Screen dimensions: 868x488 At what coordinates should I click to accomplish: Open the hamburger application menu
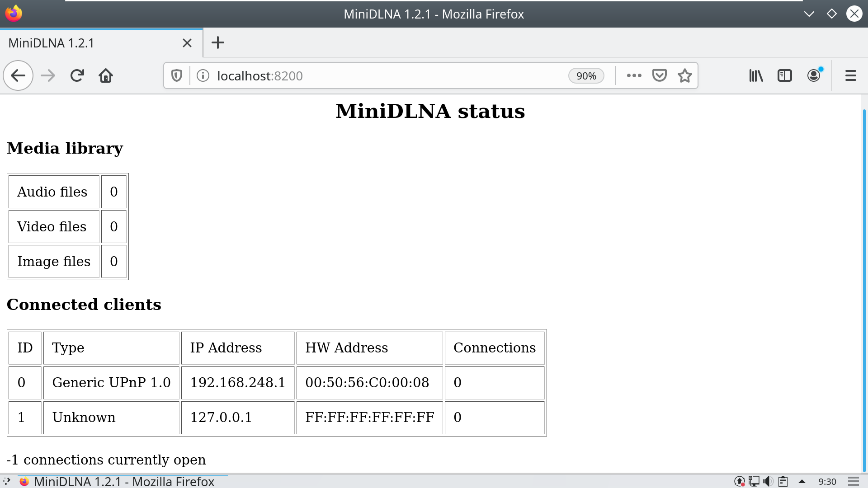click(850, 75)
